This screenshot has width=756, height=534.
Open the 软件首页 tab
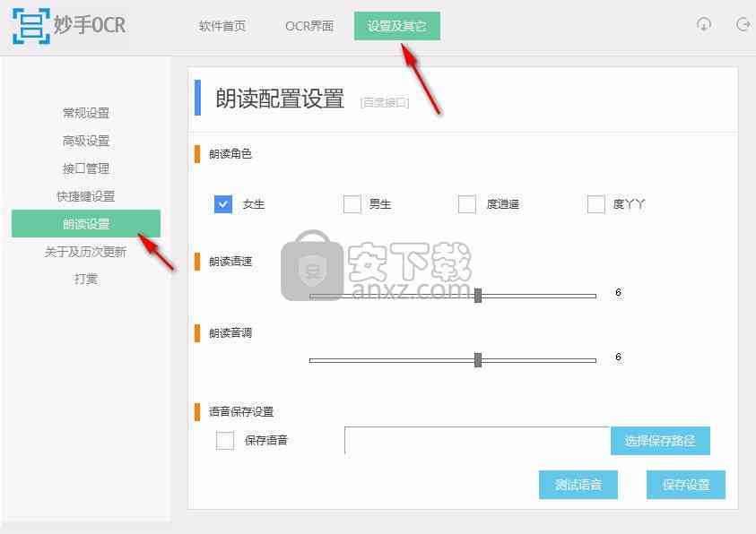coord(222,26)
